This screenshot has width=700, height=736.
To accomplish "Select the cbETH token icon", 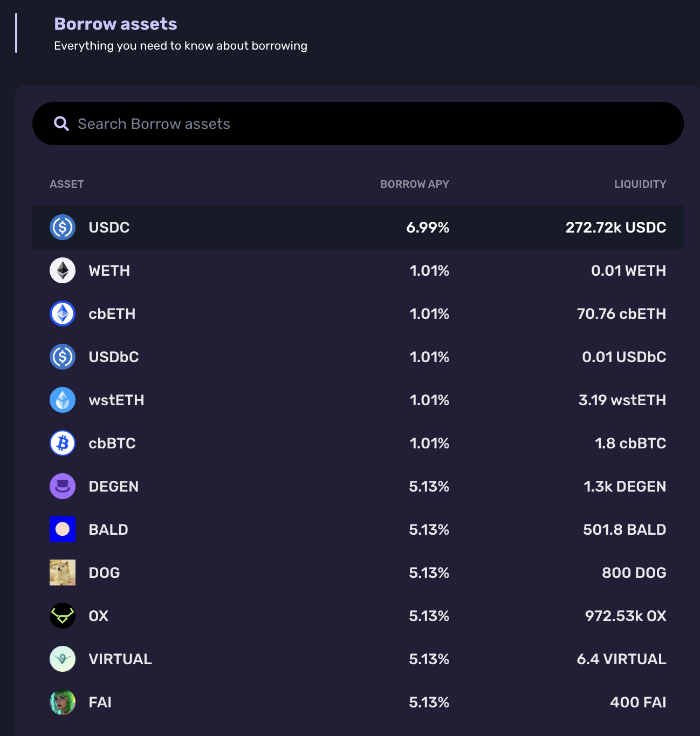I will click(63, 314).
